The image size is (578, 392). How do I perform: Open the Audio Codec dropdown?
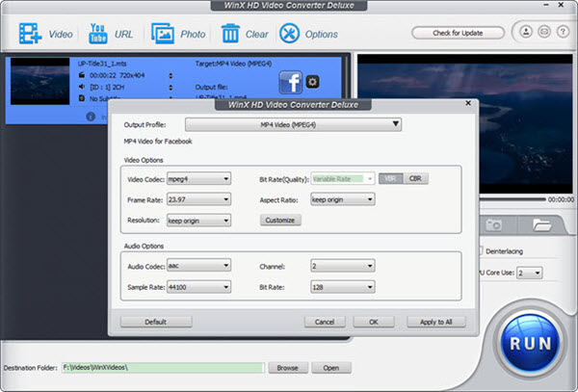pos(198,265)
